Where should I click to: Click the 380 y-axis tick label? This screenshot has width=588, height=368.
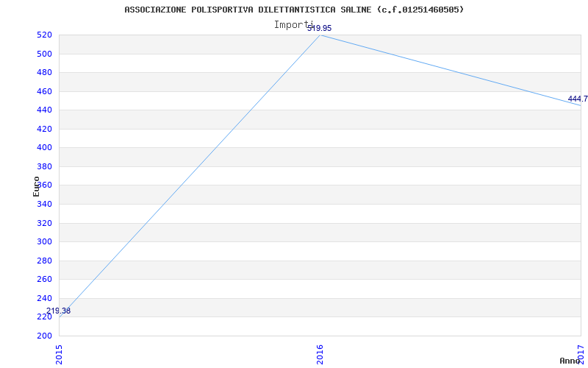44,167
